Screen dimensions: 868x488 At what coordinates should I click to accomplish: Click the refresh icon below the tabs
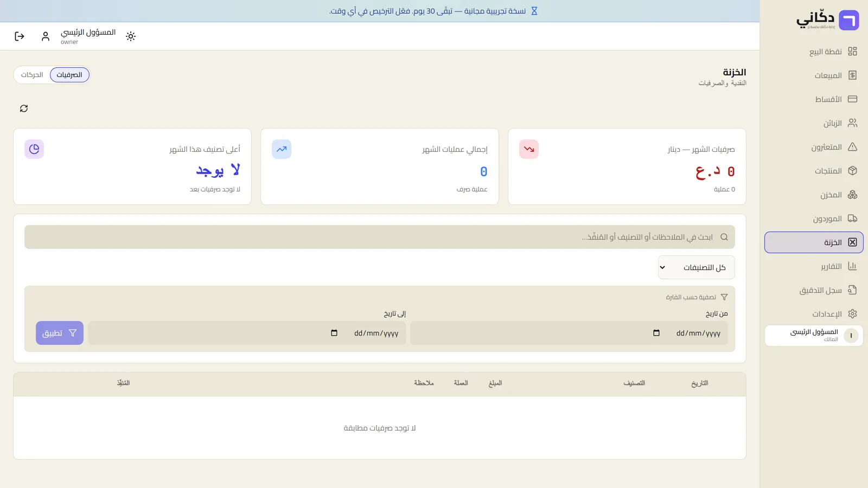click(24, 108)
